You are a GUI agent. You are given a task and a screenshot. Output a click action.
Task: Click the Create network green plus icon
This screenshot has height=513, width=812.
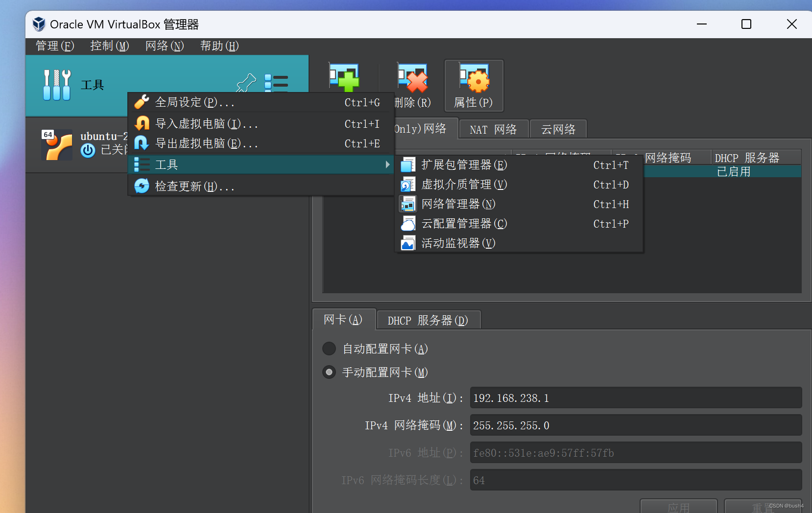click(x=344, y=77)
